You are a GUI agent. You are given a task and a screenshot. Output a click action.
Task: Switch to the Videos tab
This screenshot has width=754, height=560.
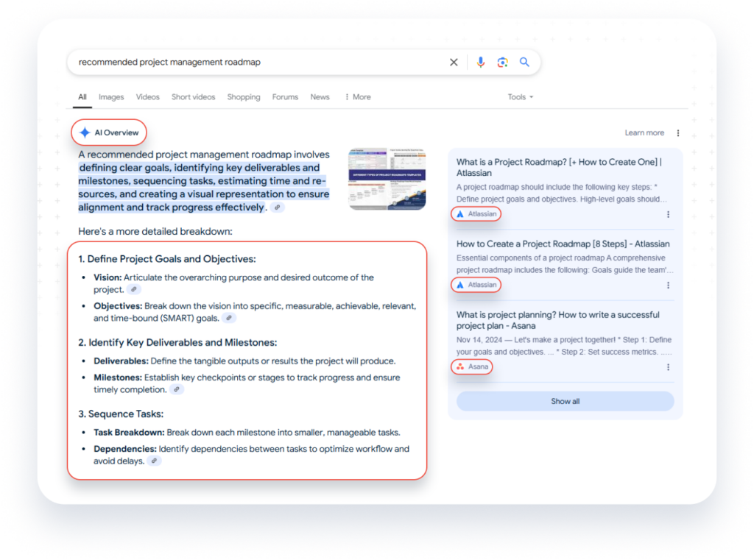[147, 97]
